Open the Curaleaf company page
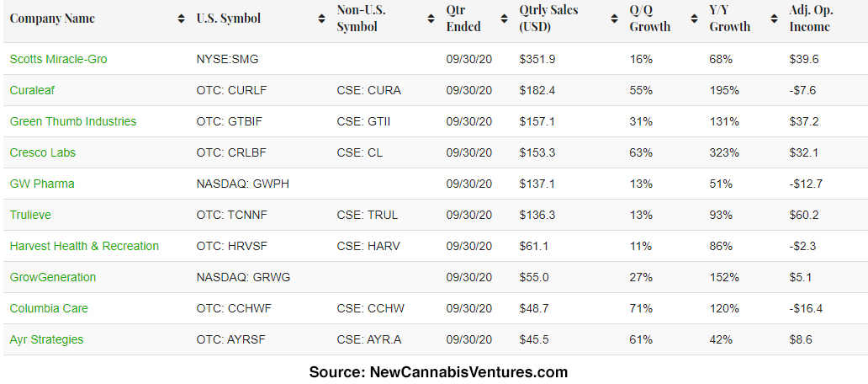868x384 pixels. point(32,90)
